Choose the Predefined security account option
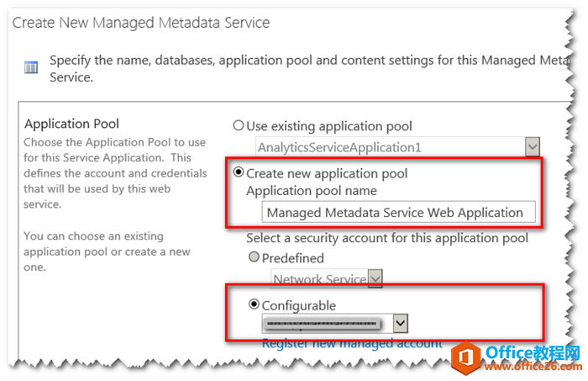 click(253, 258)
